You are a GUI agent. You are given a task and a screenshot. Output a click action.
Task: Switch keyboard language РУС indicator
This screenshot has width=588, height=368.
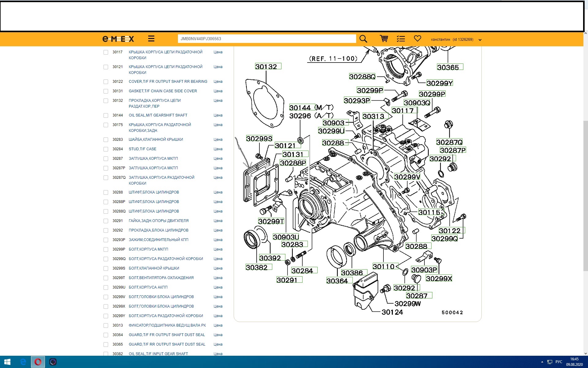559,362
